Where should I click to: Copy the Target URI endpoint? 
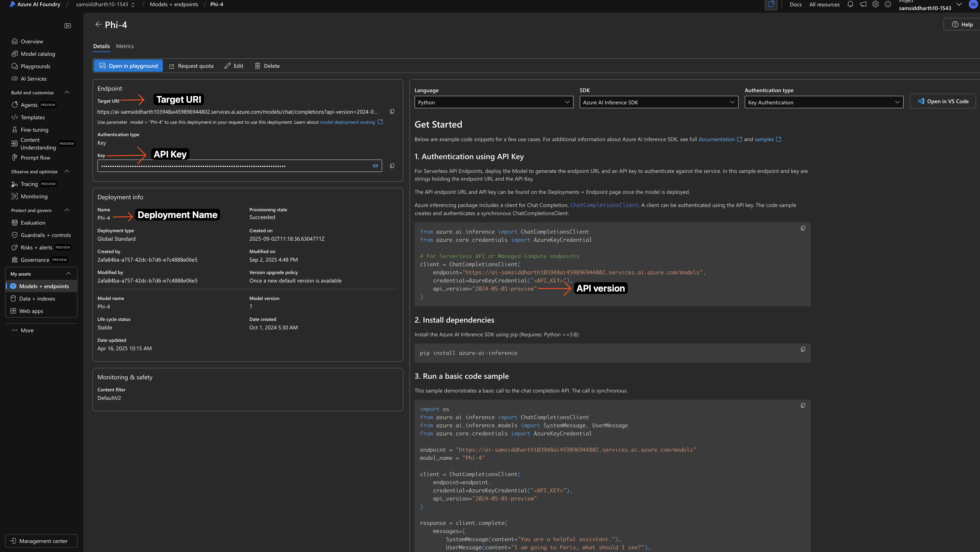[392, 111]
